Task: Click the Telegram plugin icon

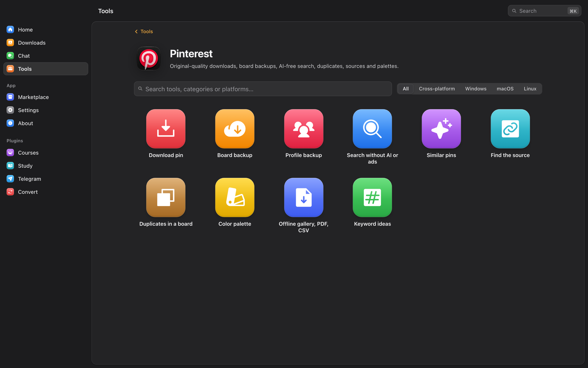Action: [10, 179]
